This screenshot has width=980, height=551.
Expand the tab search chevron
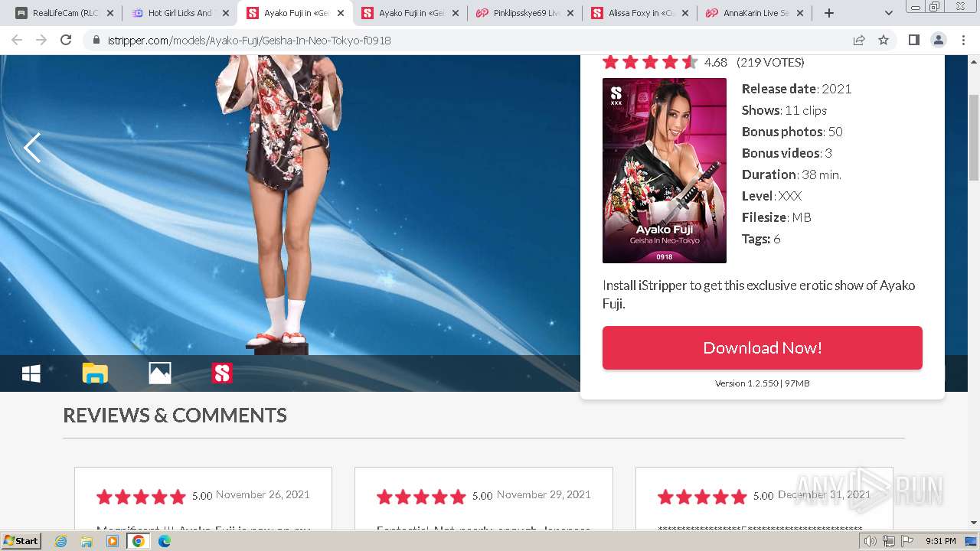tap(888, 13)
